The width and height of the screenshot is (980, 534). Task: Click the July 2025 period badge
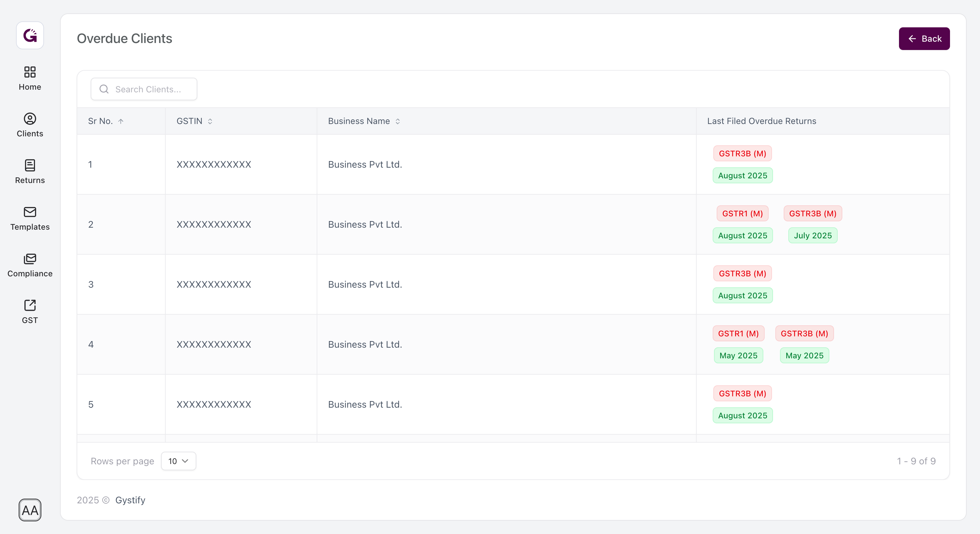coord(813,235)
